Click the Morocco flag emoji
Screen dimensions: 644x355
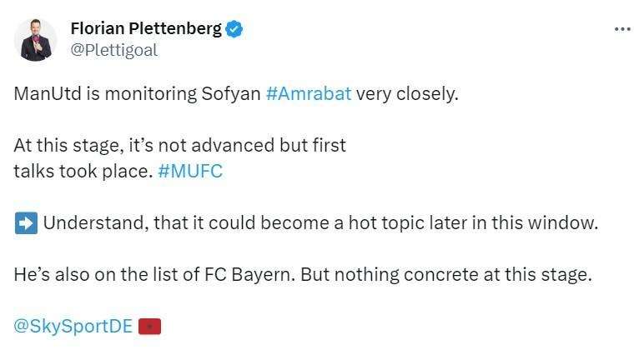pyautogui.click(x=149, y=327)
